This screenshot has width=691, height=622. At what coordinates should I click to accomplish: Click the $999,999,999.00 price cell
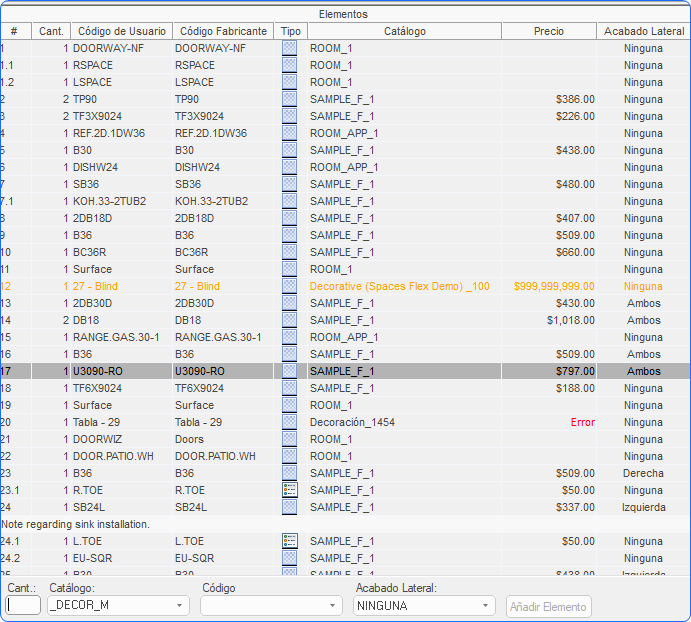coord(554,286)
